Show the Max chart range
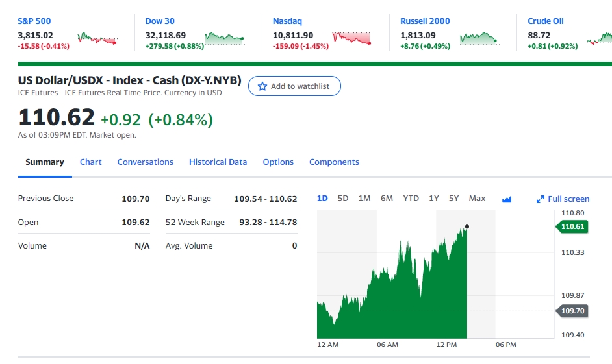Screen dimensions: 612x364 tap(477, 199)
